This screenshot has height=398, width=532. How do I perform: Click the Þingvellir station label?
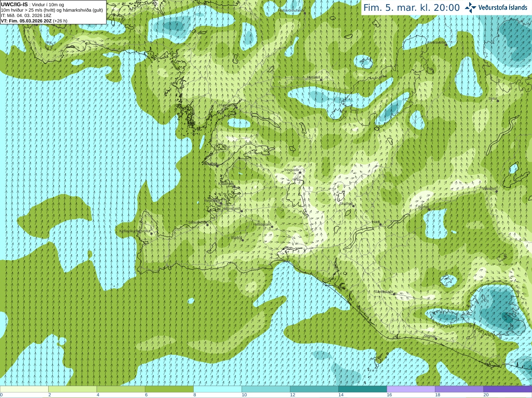tap(292, 170)
